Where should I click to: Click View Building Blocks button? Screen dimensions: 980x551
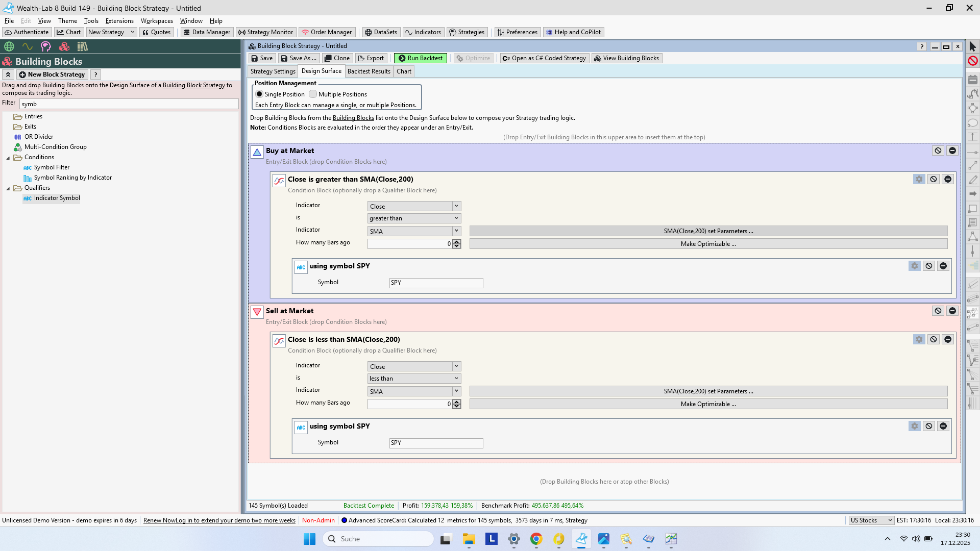626,58
